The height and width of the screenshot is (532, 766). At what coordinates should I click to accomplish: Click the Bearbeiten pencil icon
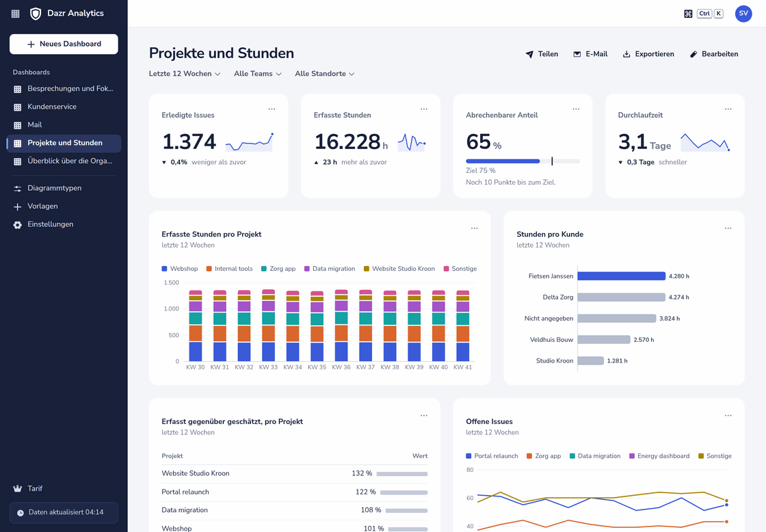pos(694,54)
